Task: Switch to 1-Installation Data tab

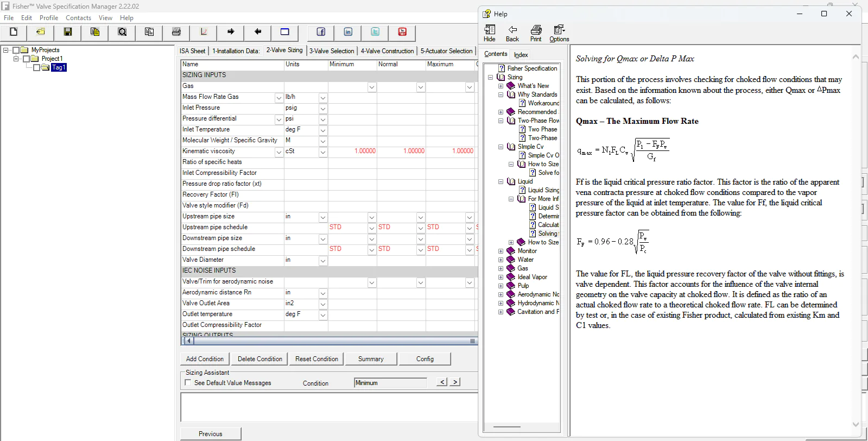Action: pos(236,51)
